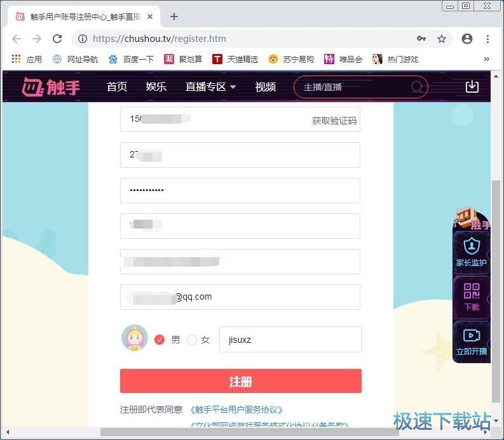Click 获取验证码 to request code
504x440 pixels.
pos(334,121)
